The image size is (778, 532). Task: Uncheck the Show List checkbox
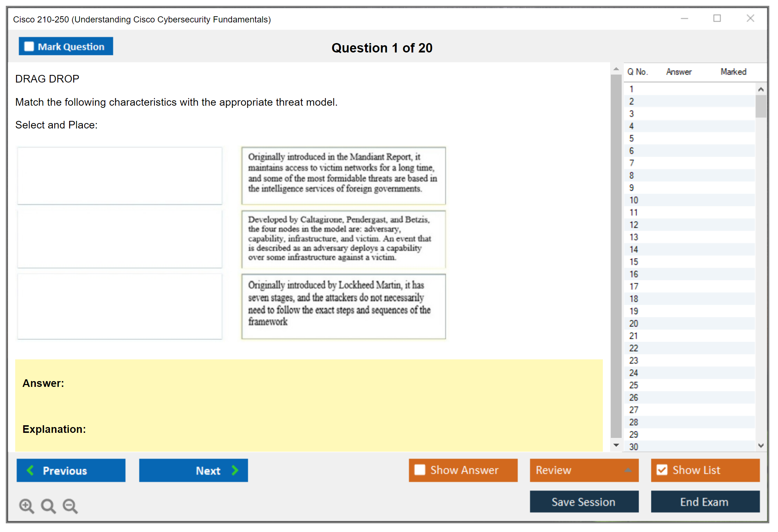[662, 470]
